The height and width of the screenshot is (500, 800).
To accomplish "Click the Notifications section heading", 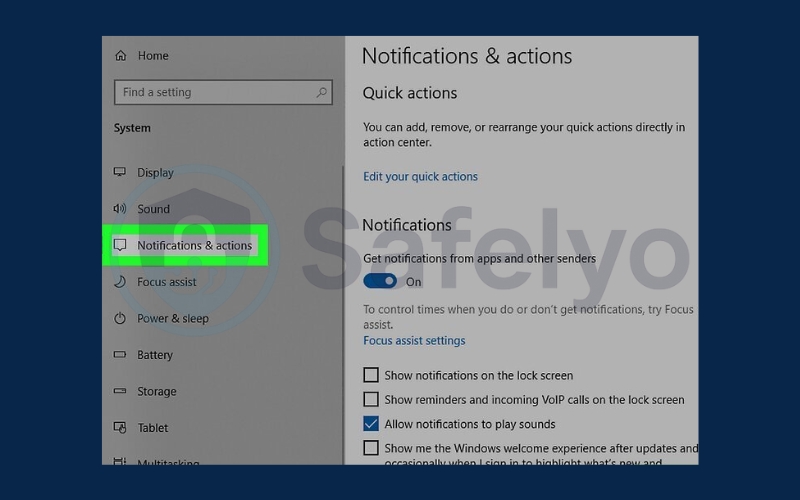I will coord(407,225).
